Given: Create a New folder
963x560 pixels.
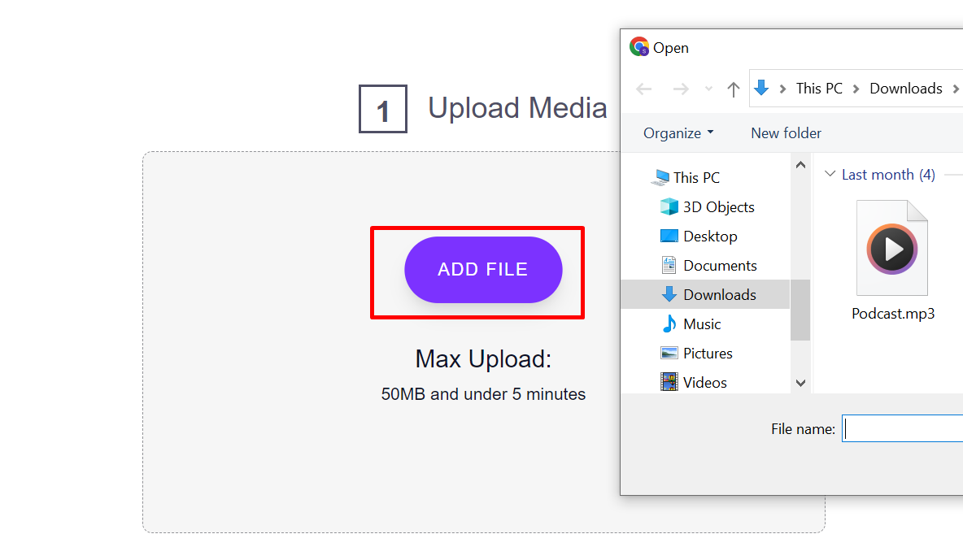Looking at the screenshot, I should pos(786,133).
